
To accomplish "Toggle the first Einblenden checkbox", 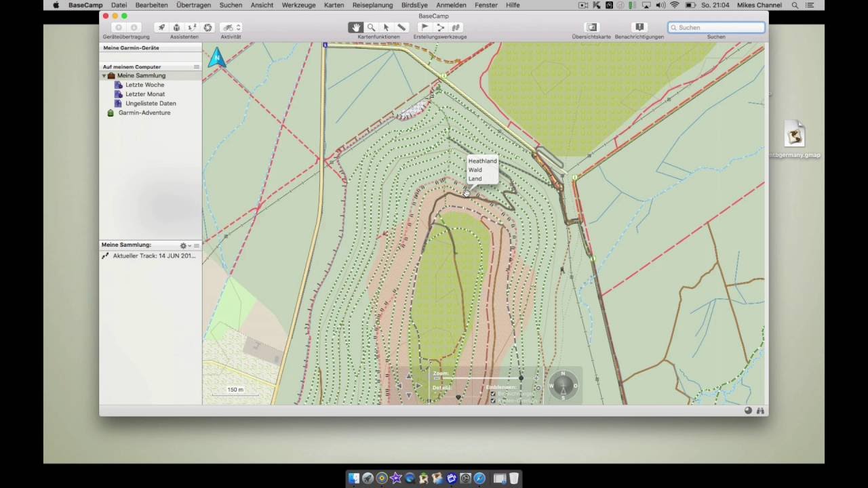I will pyautogui.click(x=492, y=393).
